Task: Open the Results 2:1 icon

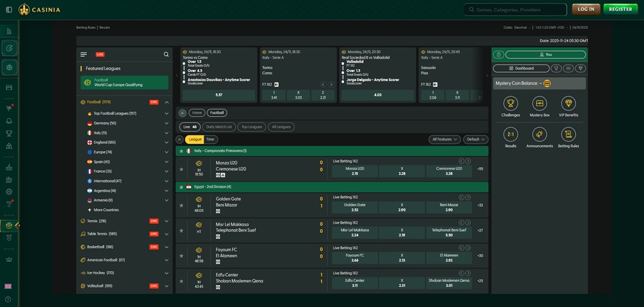Action: [x=511, y=134]
